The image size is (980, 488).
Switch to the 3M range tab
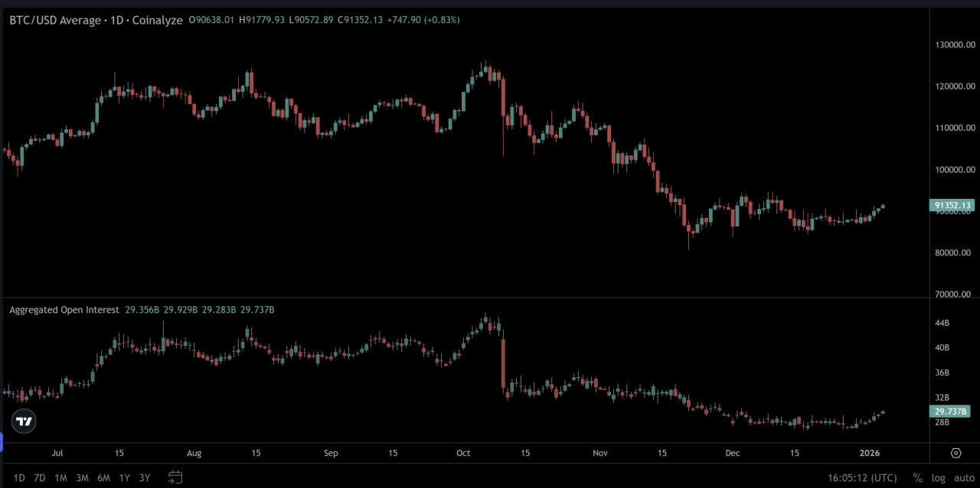[82, 477]
